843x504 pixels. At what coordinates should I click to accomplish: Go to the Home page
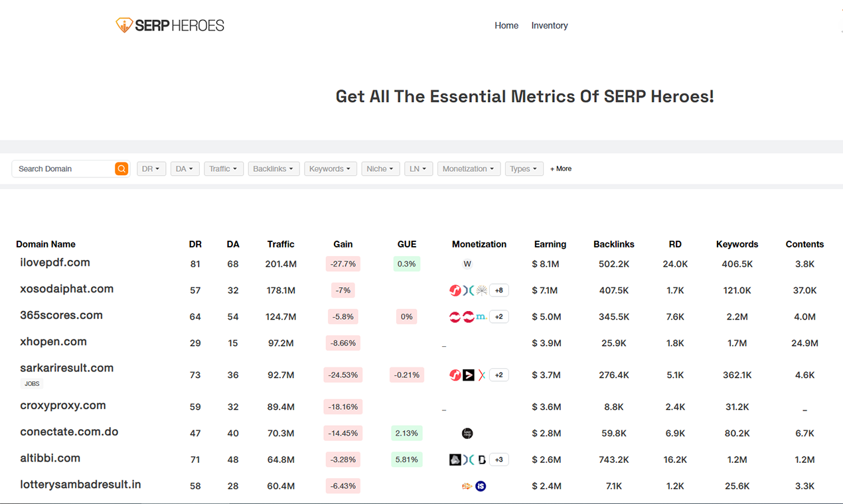pyautogui.click(x=506, y=25)
